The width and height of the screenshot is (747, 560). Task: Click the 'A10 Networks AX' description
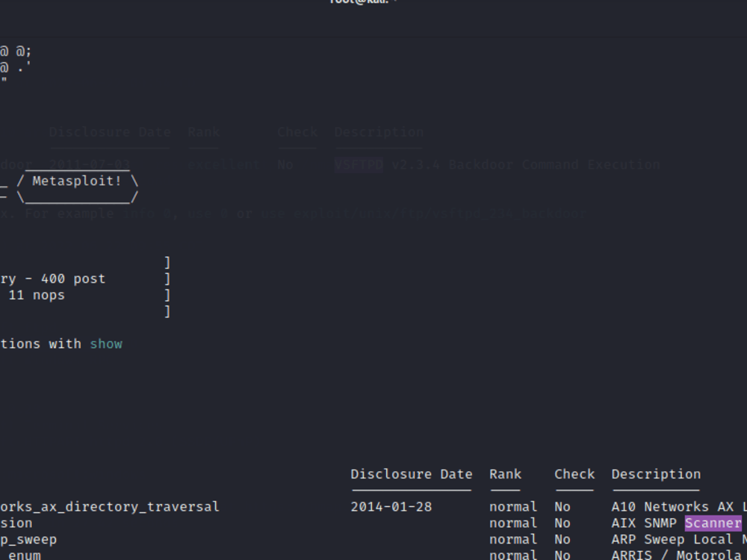pyautogui.click(x=672, y=507)
